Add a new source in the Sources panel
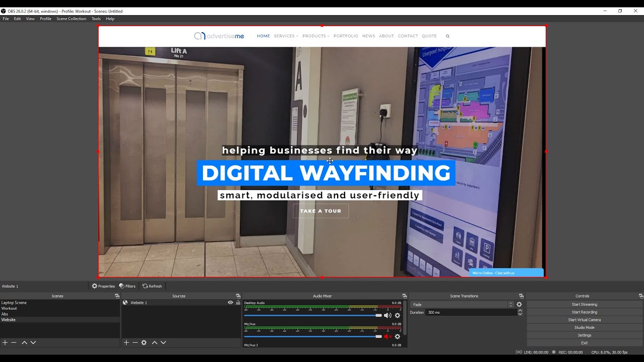644x362 pixels. [126, 342]
